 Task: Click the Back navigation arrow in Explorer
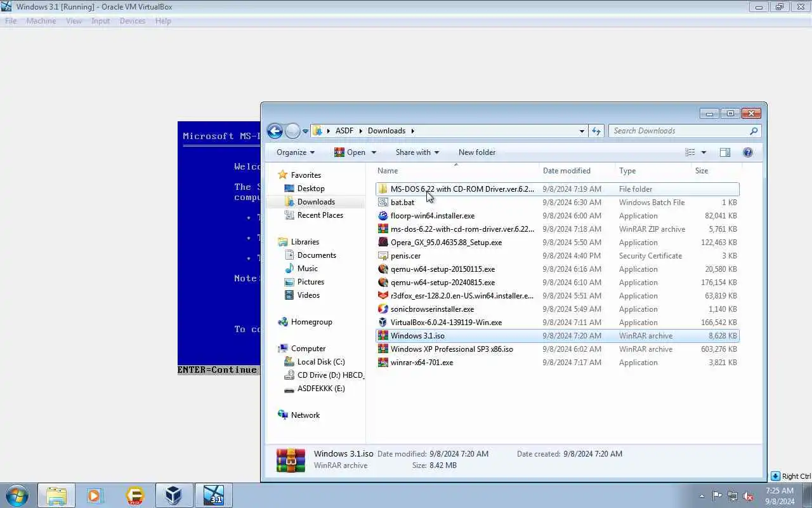(275, 131)
